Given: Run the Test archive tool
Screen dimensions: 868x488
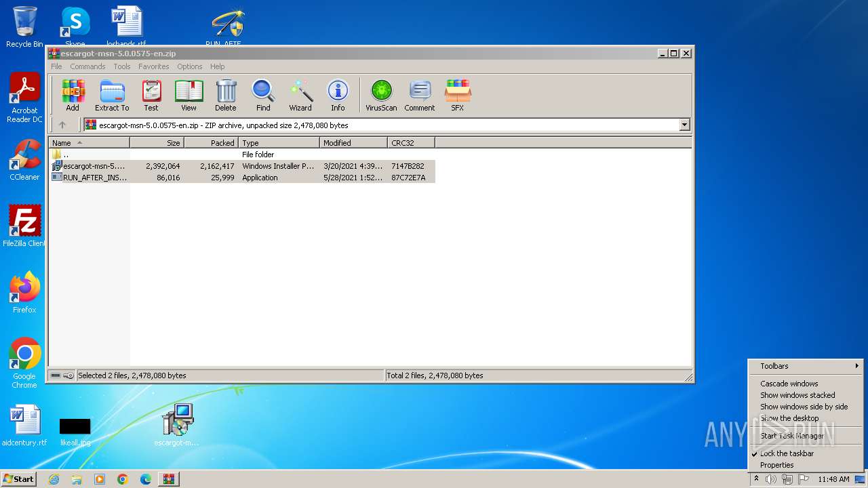Looking at the screenshot, I should click(x=151, y=96).
